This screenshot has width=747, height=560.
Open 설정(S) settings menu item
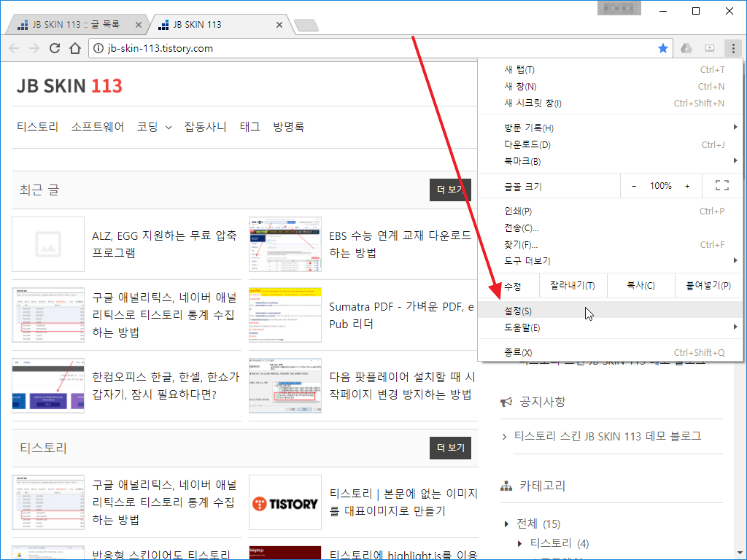[x=611, y=311]
